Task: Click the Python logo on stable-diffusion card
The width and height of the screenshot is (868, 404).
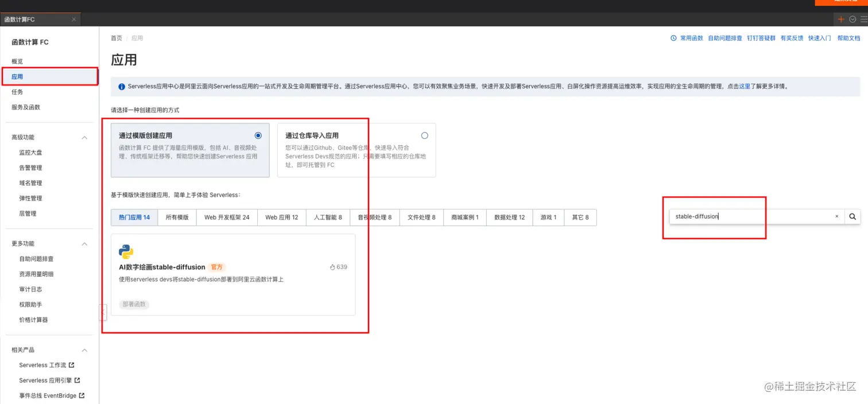Action: tap(126, 251)
